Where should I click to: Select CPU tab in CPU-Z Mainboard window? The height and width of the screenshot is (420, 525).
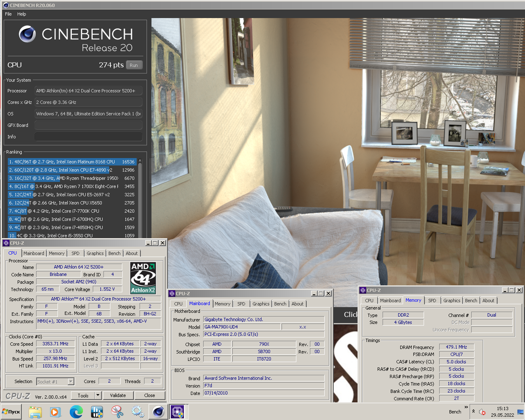pyautogui.click(x=178, y=304)
